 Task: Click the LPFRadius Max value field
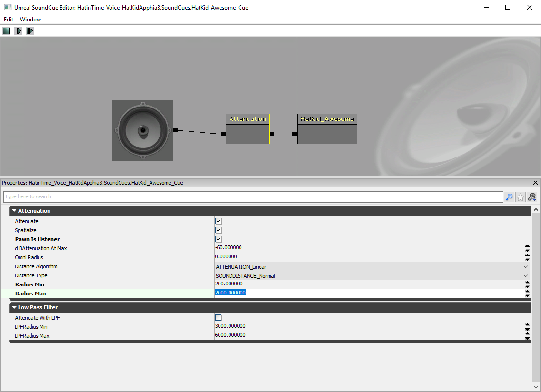point(369,335)
